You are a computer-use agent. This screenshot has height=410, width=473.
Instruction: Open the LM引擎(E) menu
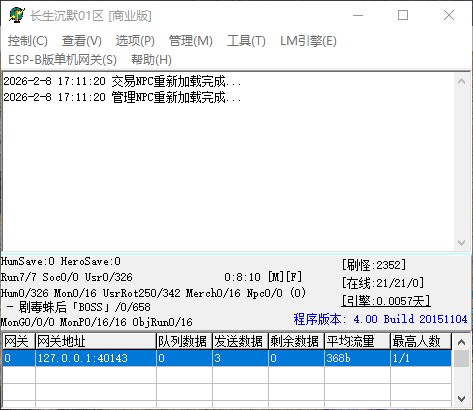(x=308, y=41)
